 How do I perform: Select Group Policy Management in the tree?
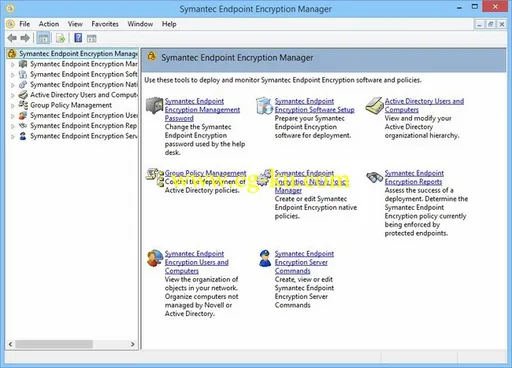71,105
